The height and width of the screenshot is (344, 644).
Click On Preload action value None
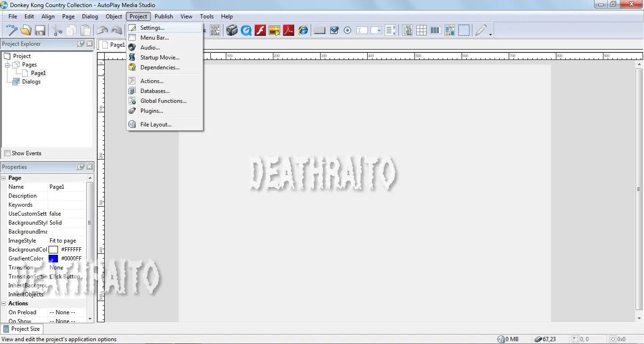tap(66, 312)
